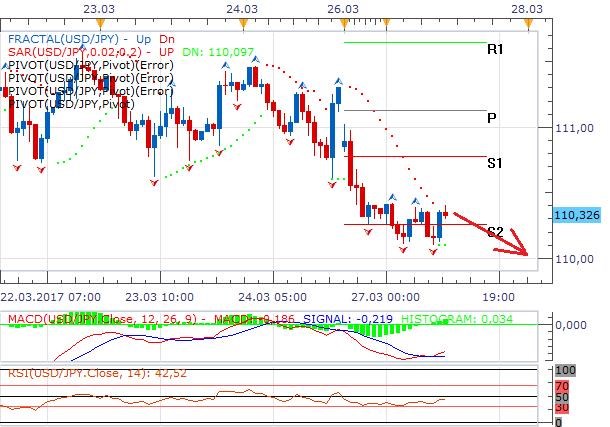The width and height of the screenshot is (610, 427).
Task: Select the MACD(USD/JPY.Close, 12, 26, 9) label
Action: 102,319
